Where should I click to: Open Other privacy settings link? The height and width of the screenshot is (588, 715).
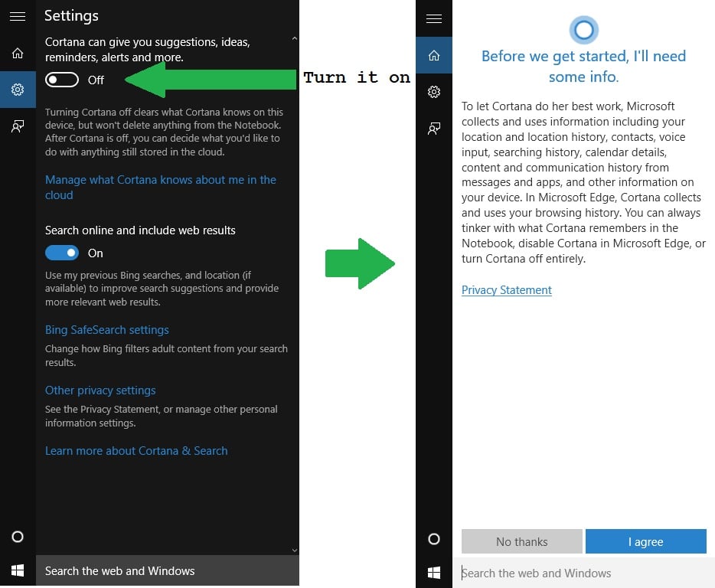point(100,390)
